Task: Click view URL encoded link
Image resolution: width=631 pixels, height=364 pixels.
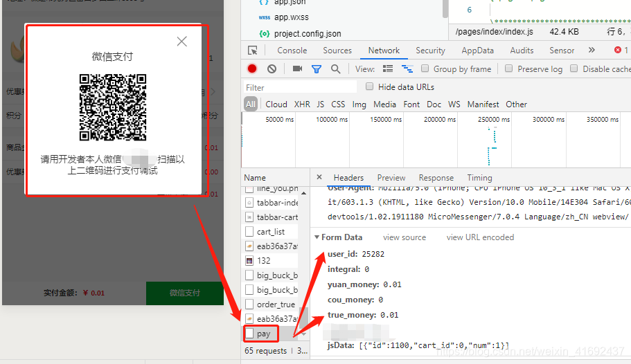Action: (480, 237)
